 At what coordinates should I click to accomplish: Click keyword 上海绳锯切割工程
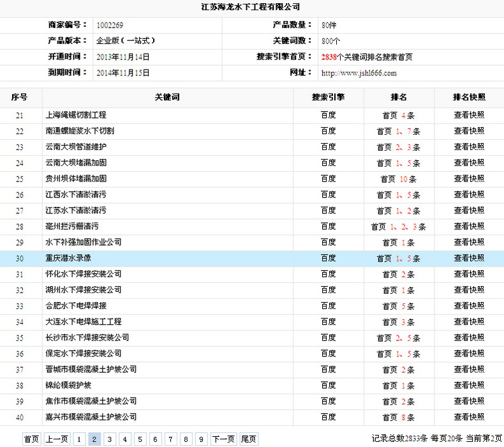pyautogui.click(x=76, y=115)
